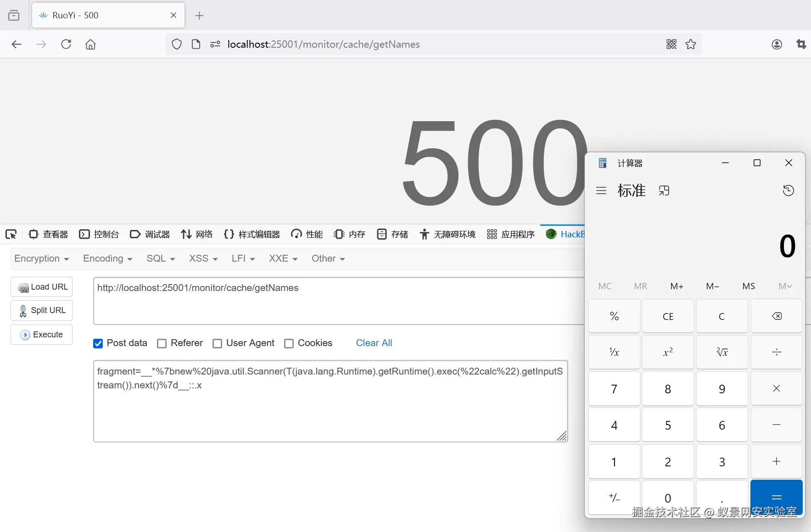This screenshot has height=532, width=811.
Task: Click the browser address bar URL
Action: pyautogui.click(x=324, y=44)
